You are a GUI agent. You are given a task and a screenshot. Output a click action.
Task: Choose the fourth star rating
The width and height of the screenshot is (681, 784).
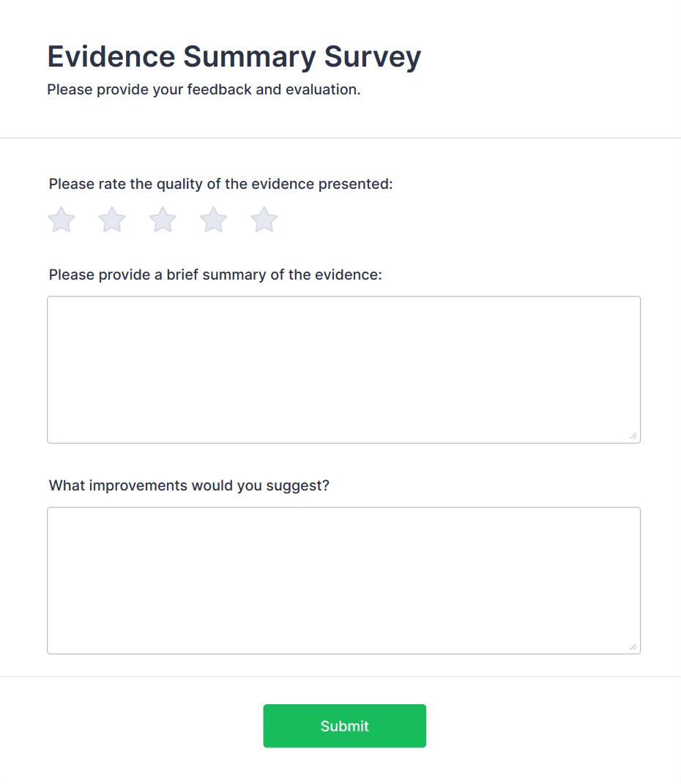213,220
